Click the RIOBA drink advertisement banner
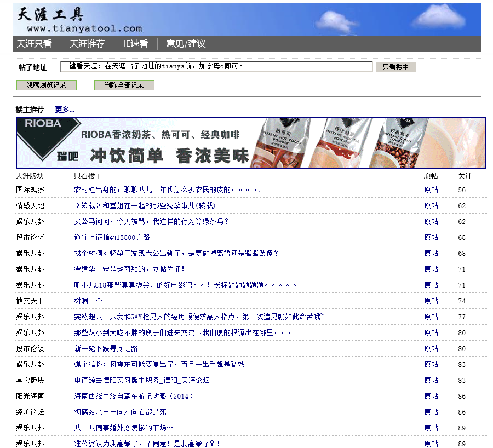Viewport: 493px width, 448px height. pyautogui.click(x=251, y=143)
